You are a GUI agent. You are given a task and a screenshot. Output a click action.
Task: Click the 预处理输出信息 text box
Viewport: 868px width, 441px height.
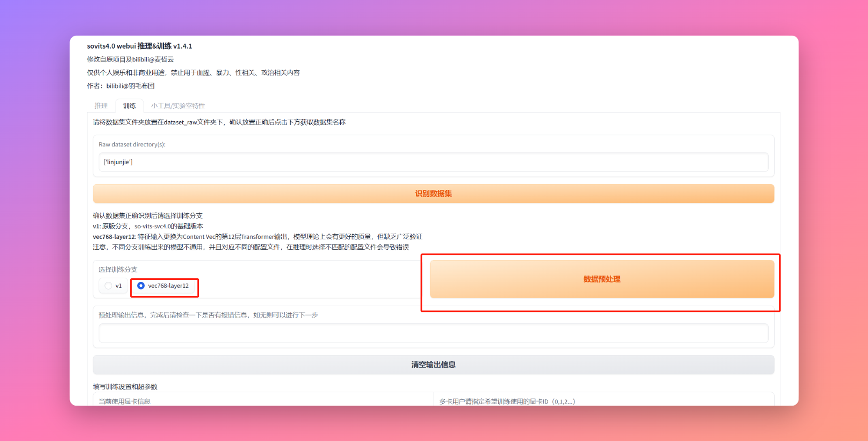click(433, 333)
